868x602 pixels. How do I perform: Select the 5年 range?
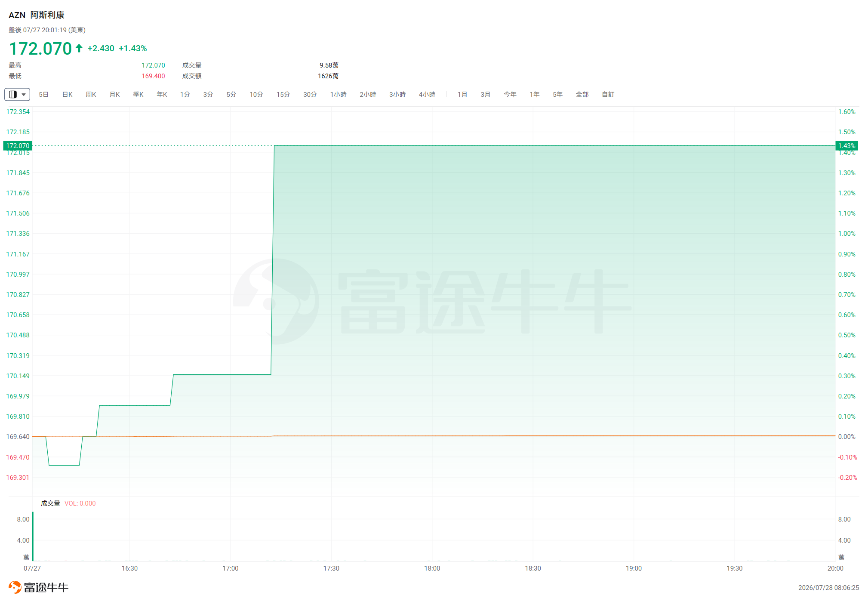[x=558, y=94]
